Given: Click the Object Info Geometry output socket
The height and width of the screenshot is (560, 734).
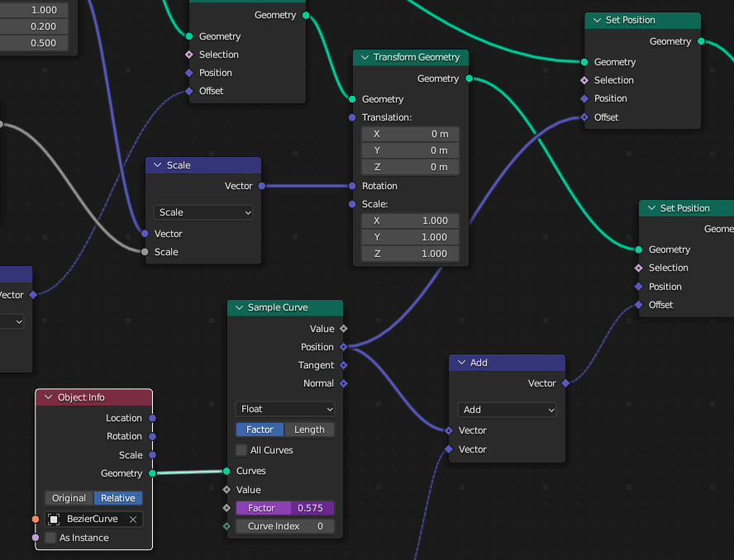Looking at the screenshot, I should (152, 473).
